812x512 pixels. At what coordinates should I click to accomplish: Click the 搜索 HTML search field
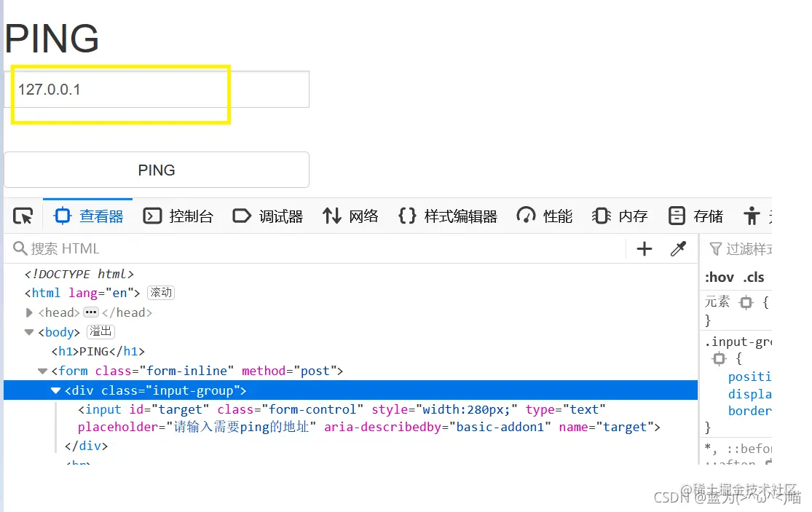(x=316, y=249)
